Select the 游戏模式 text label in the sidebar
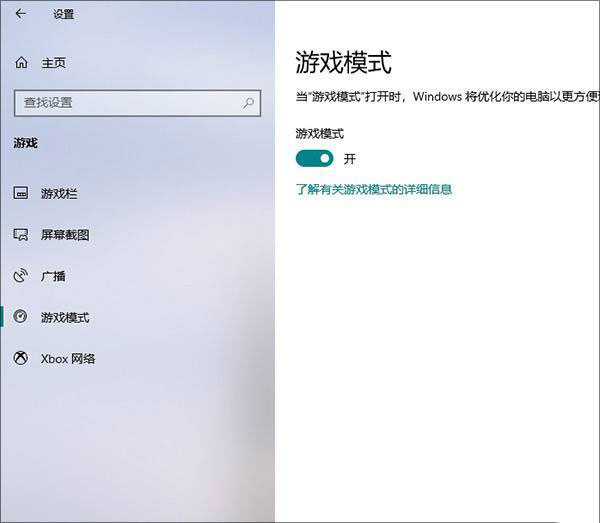 click(x=65, y=317)
